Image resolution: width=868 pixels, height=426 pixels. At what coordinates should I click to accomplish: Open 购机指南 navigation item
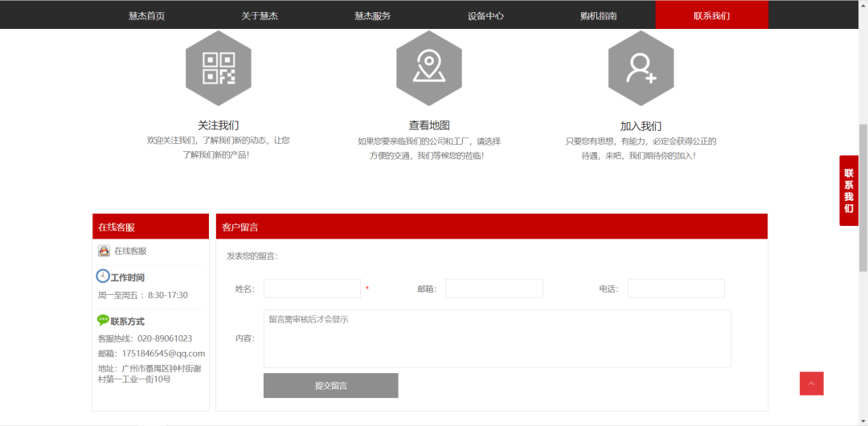click(599, 16)
